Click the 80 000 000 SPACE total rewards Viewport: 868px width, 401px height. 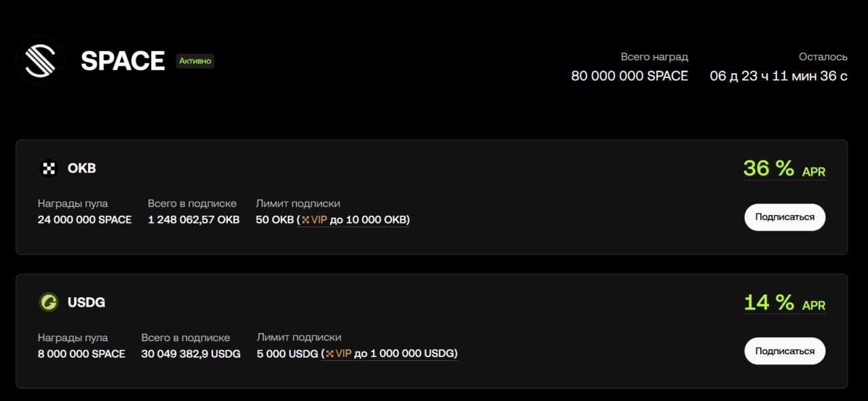[x=629, y=76]
